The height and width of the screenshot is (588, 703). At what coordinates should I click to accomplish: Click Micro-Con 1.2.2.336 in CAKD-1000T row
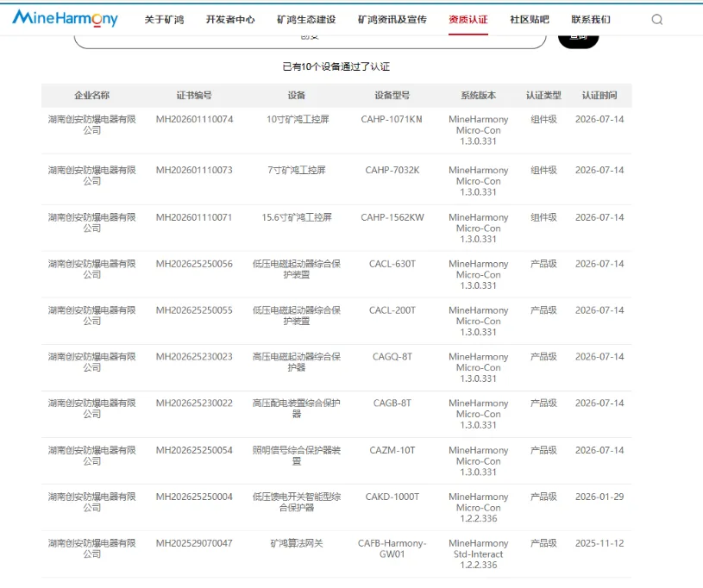point(479,513)
